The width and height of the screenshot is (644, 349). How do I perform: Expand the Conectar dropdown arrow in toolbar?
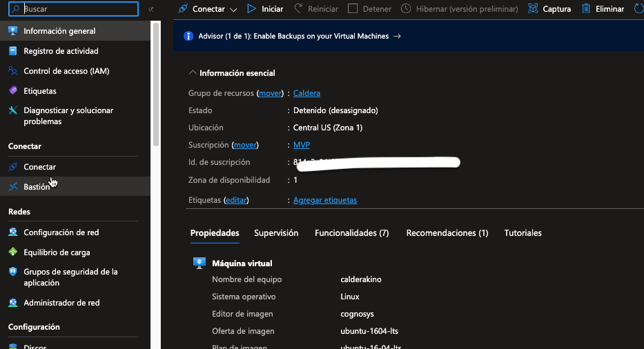click(x=233, y=10)
